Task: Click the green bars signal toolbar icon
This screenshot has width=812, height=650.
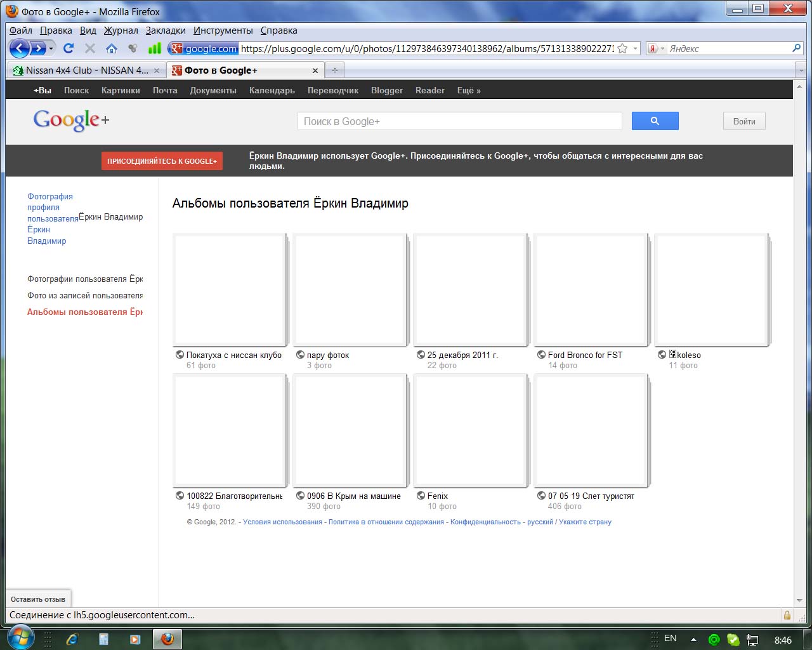Action: [154, 48]
